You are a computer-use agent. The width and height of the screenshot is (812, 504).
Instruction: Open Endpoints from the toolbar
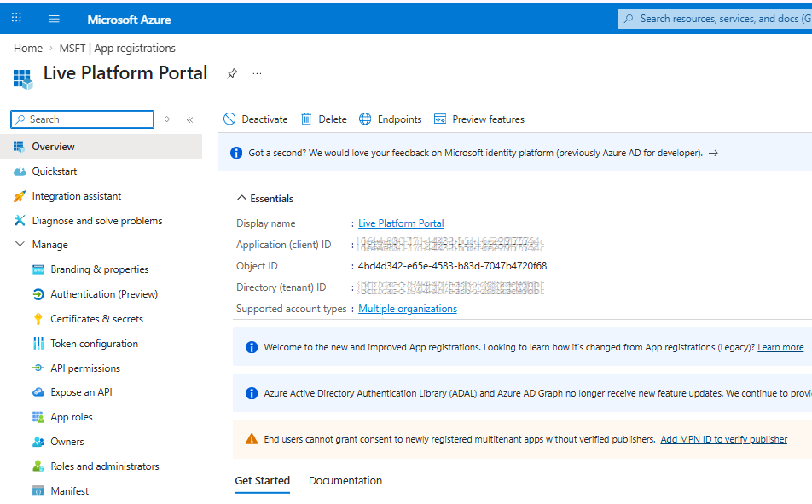click(x=391, y=119)
